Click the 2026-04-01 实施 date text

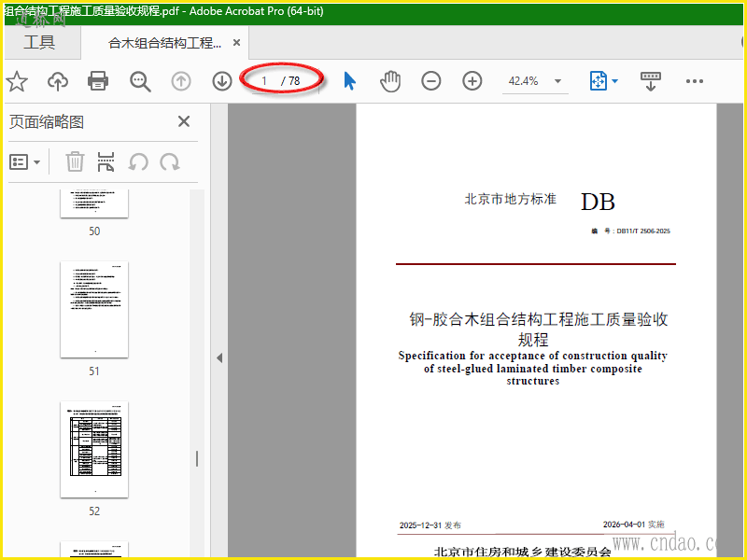click(634, 525)
